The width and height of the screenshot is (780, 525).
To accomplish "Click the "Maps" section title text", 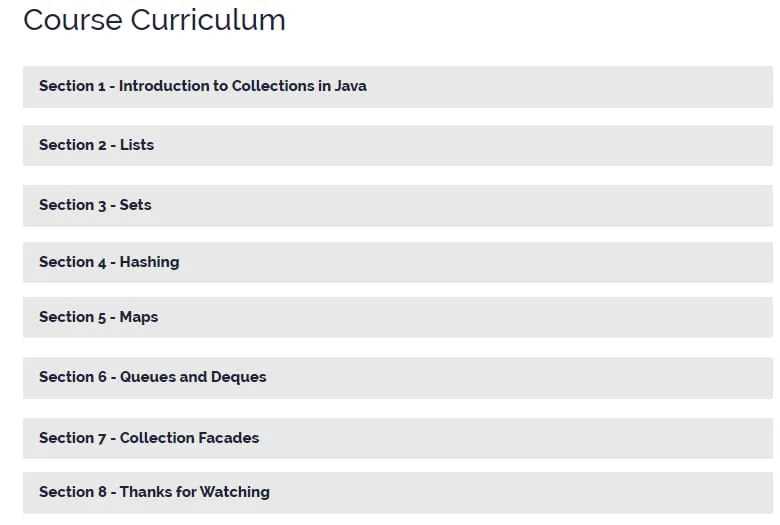I will tap(139, 317).
